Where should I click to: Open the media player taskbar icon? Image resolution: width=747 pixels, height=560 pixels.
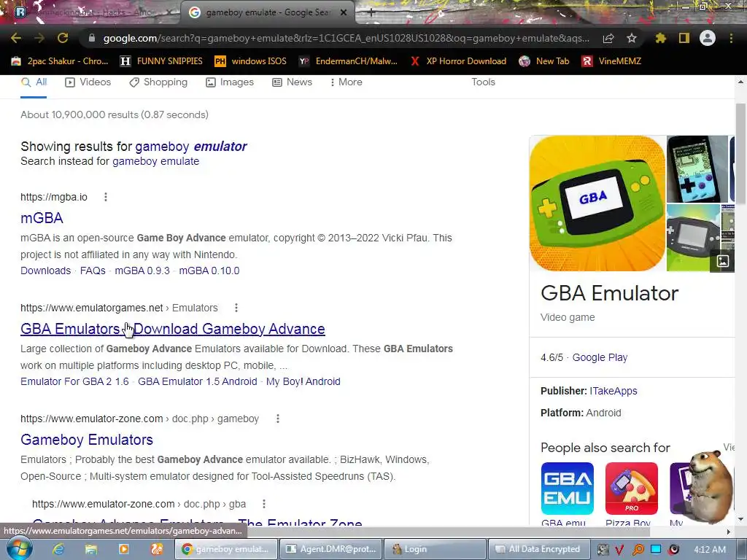click(x=124, y=549)
